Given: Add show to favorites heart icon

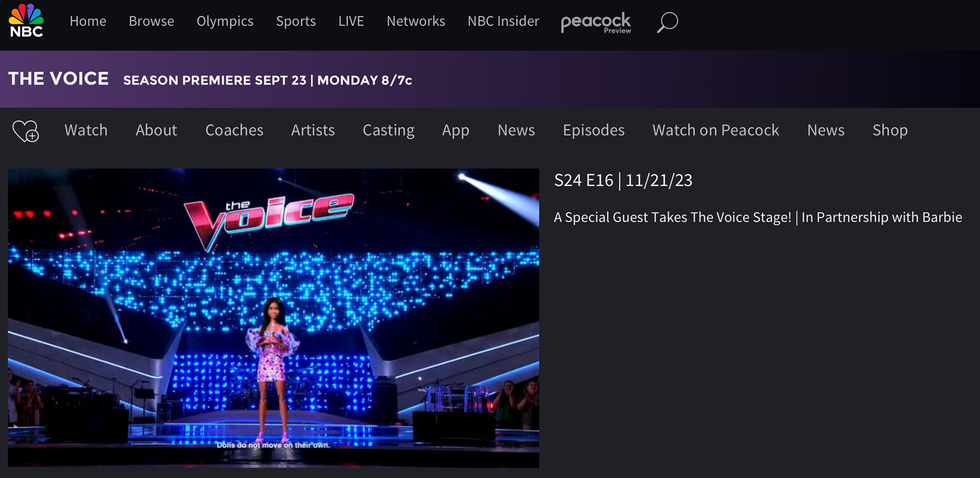Looking at the screenshot, I should pyautogui.click(x=26, y=131).
